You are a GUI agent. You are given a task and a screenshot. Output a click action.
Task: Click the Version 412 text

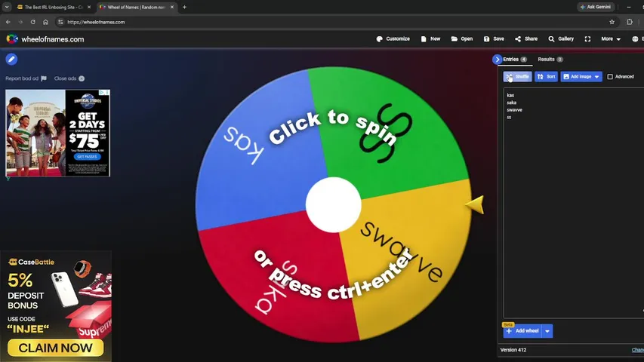pyautogui.click(x=513, y=350)
